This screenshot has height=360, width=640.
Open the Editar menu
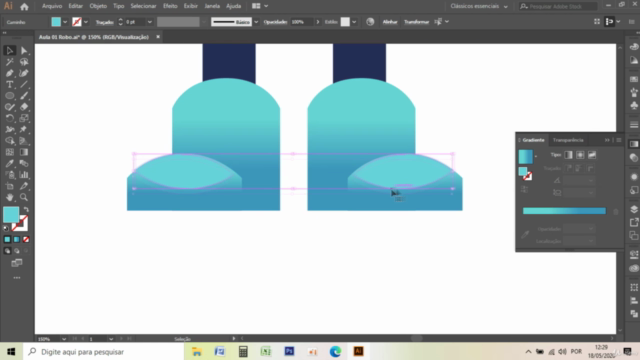click(x=76, y=6)
